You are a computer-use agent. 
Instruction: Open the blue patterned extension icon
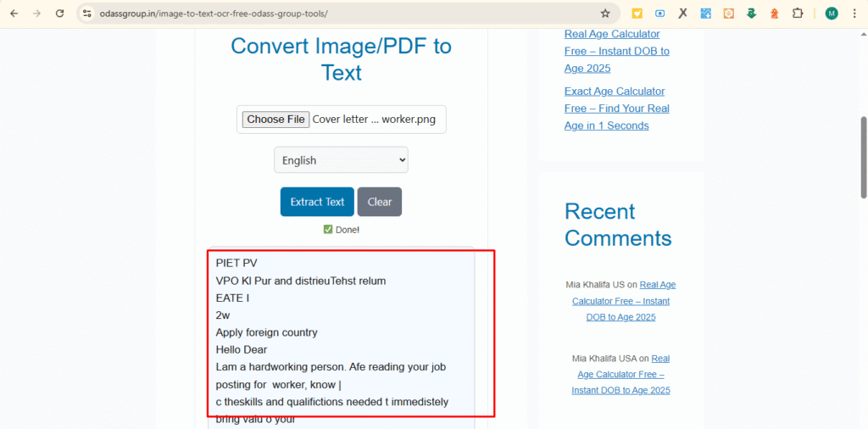[706, 14]
